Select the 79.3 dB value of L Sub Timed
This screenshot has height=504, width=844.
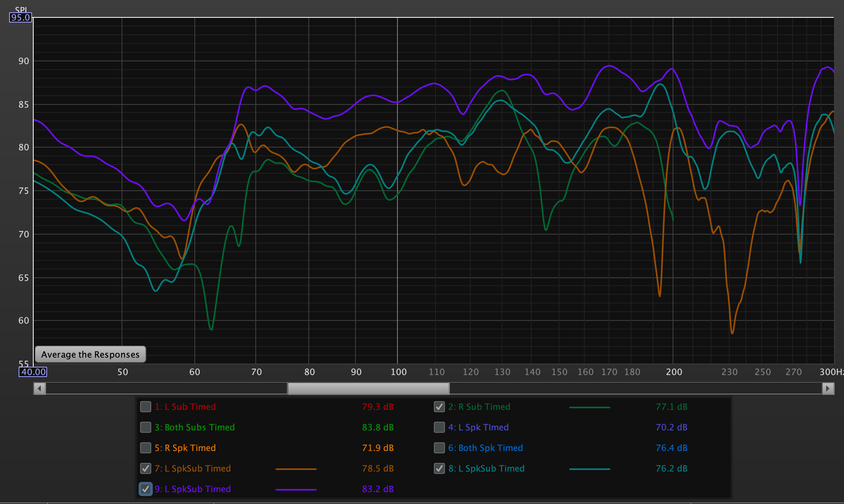(x=378, y=407)
